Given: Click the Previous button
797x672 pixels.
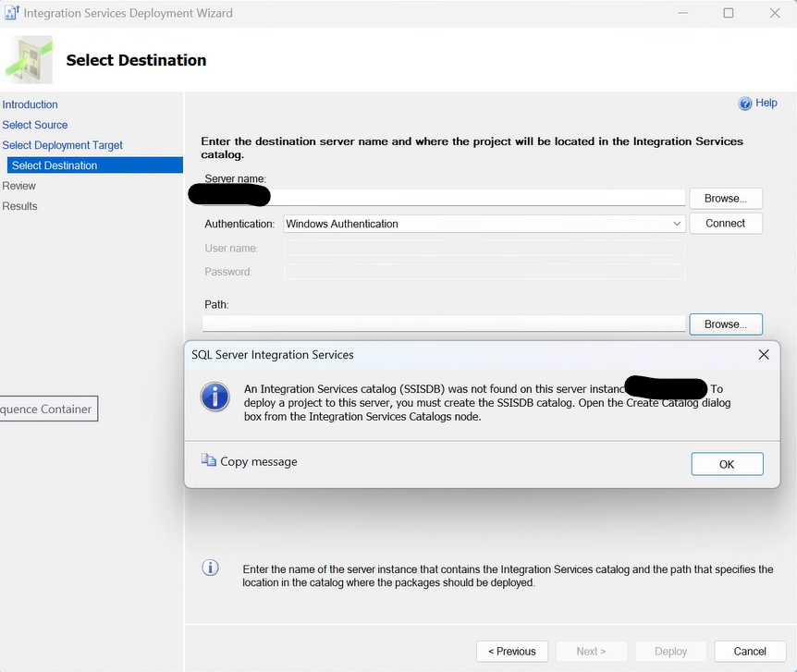Looking at the screenshot, I should 512,651.
